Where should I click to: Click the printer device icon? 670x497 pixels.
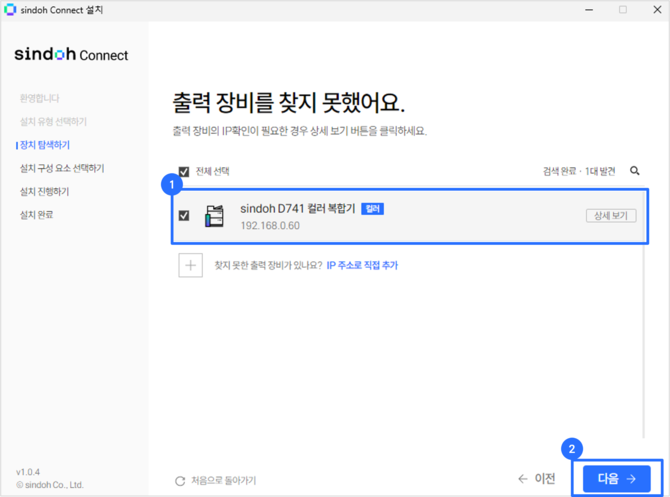coord(214,216)
